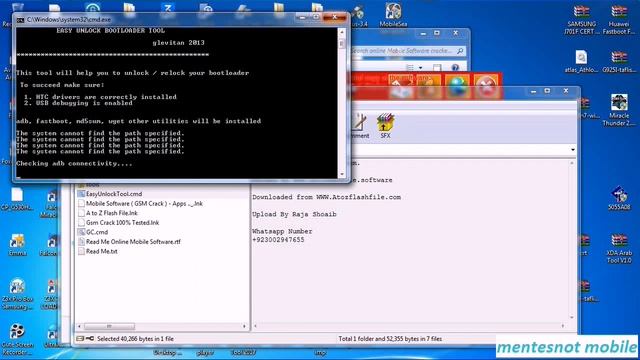Expand the WinRAR address bar dropdown

[x=573, y=150]
